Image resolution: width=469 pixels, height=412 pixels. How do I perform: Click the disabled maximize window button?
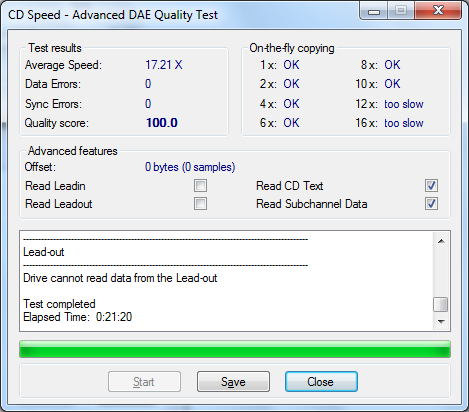pyautogui.click(x=401, y=11)
